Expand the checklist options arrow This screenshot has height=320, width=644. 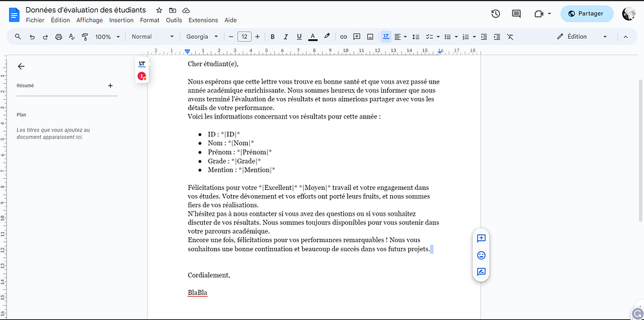click(x=438, y=37)
